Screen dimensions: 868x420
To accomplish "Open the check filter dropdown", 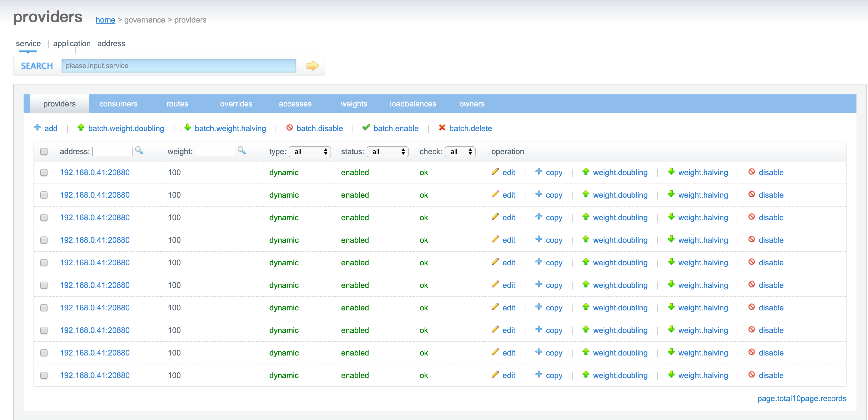I will tap(460, 152).
